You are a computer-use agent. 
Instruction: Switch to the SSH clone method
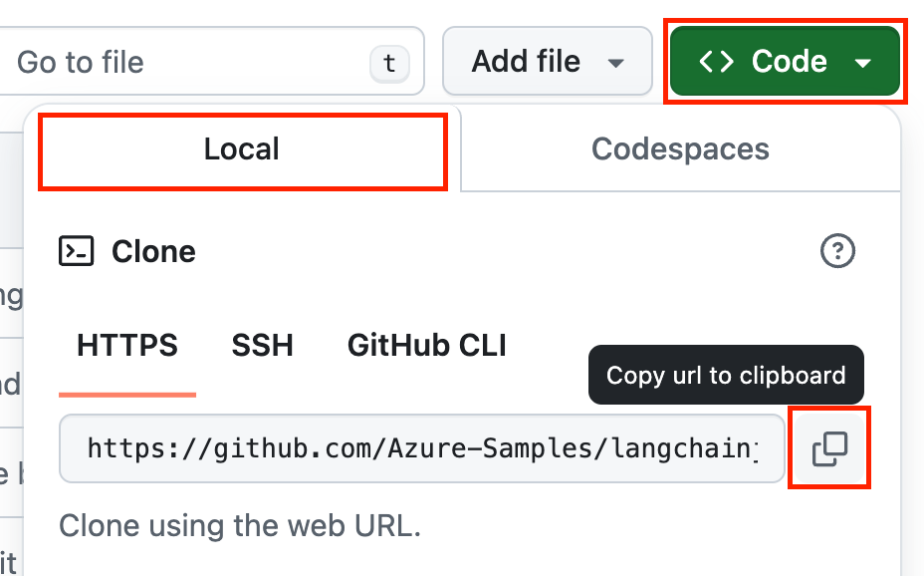coord(261,345)
